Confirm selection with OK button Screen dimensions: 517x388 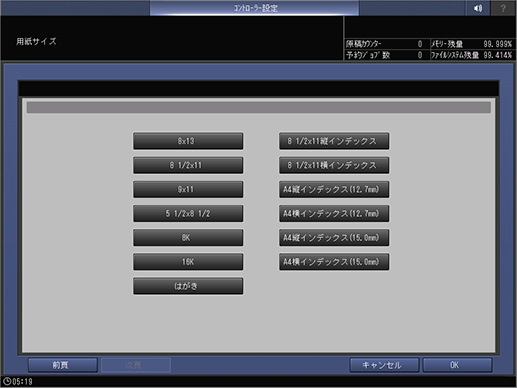[457, 365]
